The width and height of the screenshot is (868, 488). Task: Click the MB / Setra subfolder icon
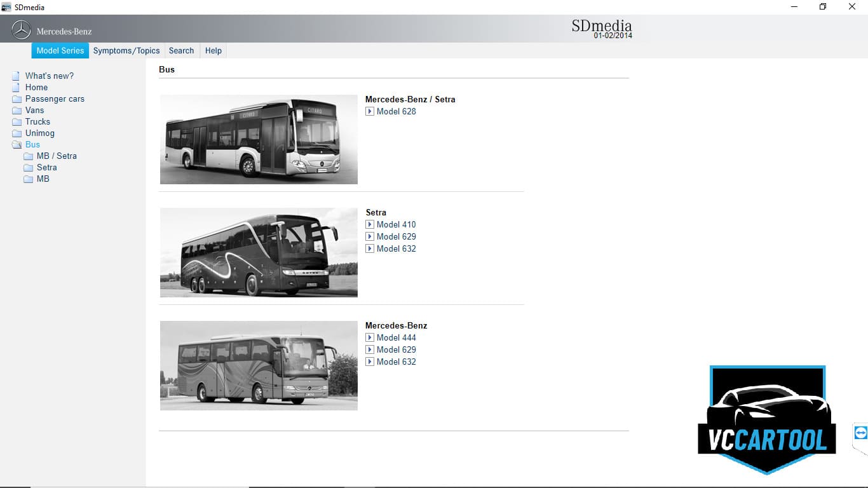pos(28,156)
